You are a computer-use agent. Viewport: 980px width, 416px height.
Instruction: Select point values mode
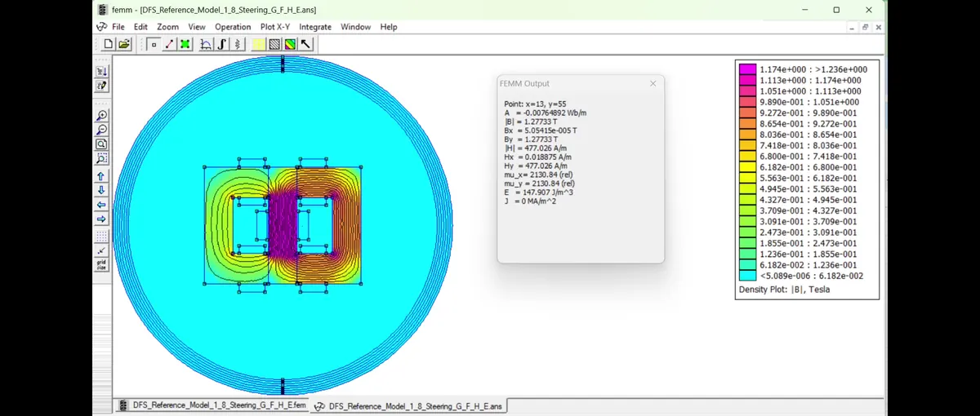click(154, 44)
